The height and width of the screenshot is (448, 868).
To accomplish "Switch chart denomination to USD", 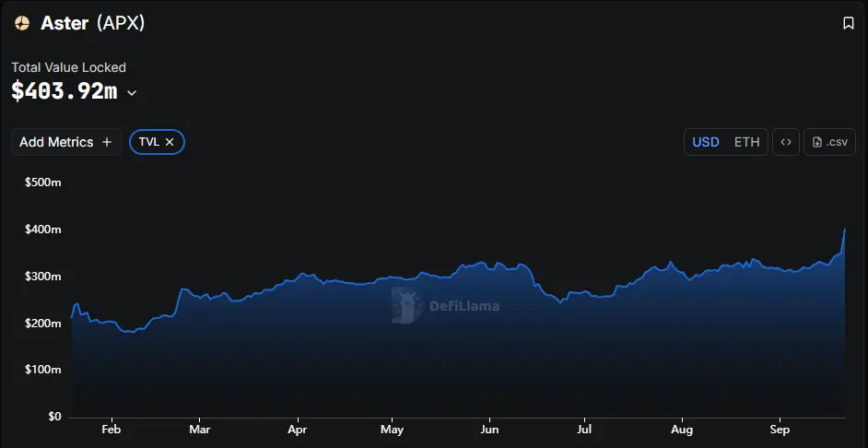I will tap(706, 142).
